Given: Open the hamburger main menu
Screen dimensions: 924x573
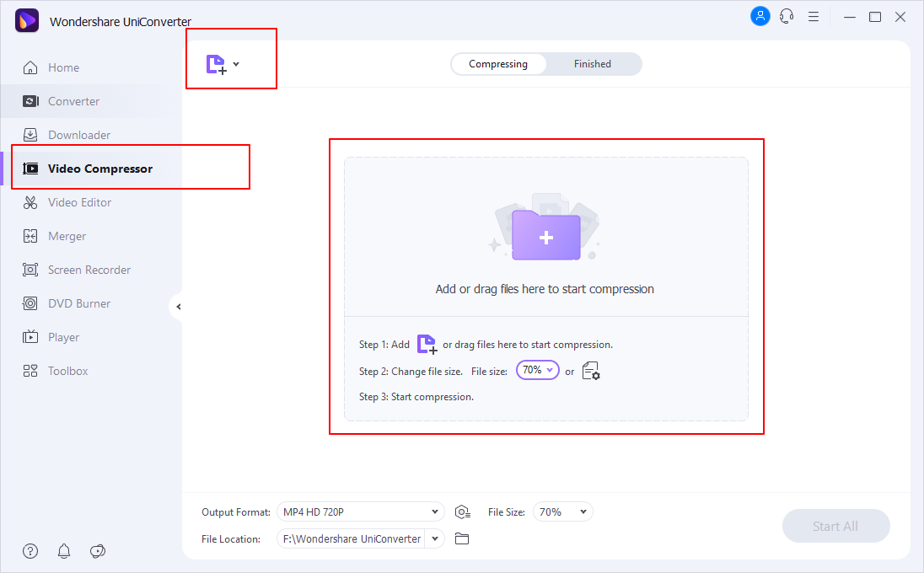Looking at the screenshot, I should tap(814, 17).
